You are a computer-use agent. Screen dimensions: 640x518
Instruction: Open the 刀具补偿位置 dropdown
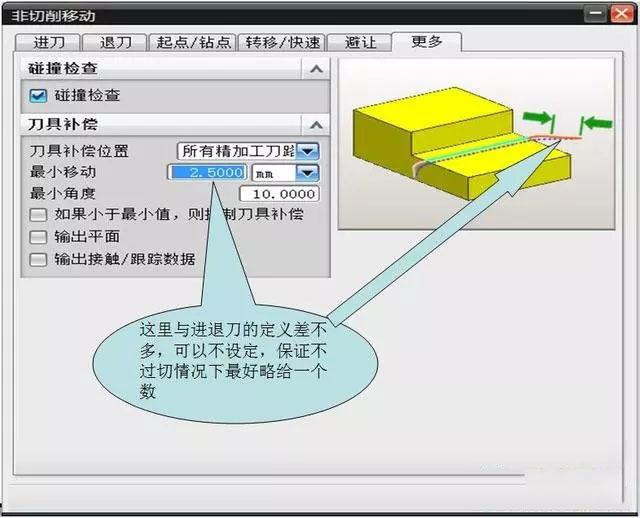308,151
